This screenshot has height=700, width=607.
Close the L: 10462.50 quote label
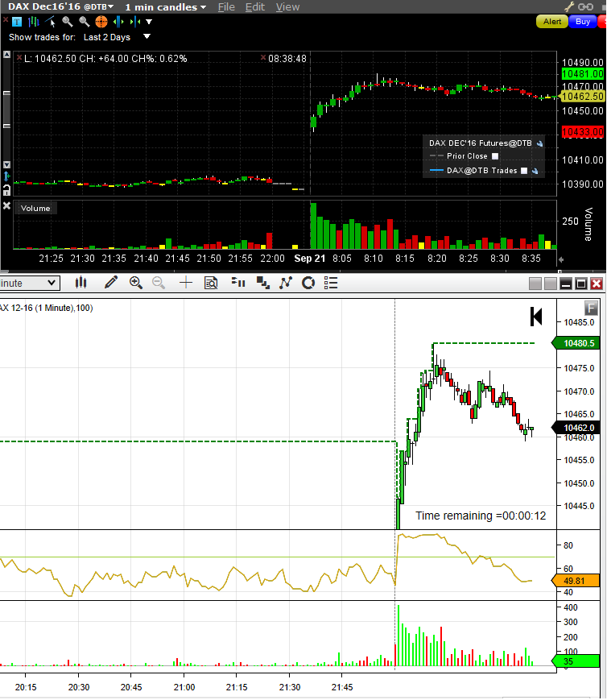pos(19,57)
